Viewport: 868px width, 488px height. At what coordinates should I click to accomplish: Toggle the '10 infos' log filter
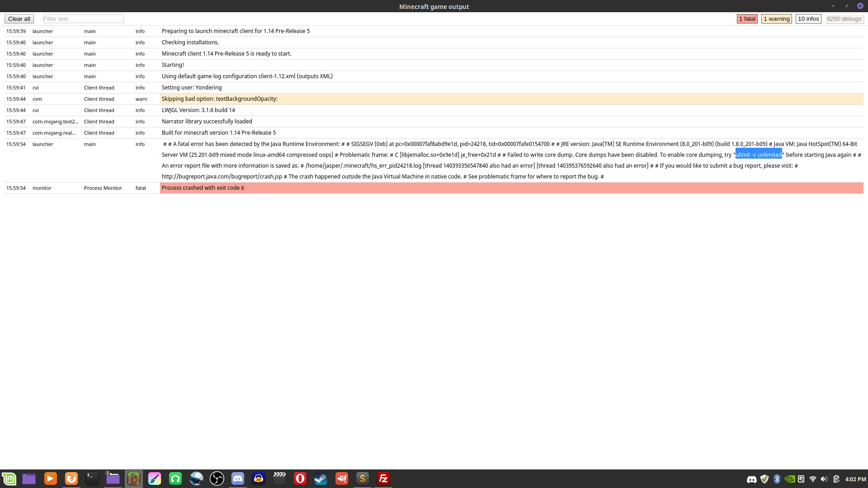point(808,19)
